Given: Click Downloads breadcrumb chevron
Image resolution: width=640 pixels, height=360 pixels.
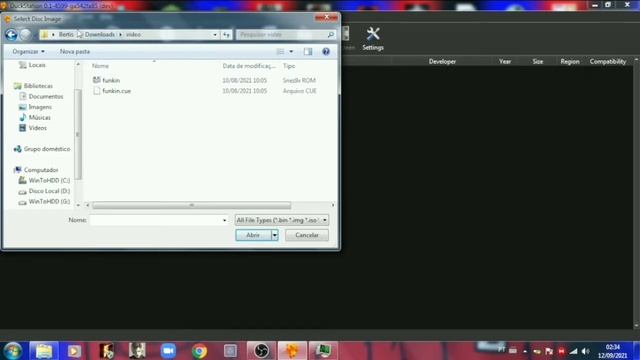Looking at the screenshot, I should [x=120, y=35].
